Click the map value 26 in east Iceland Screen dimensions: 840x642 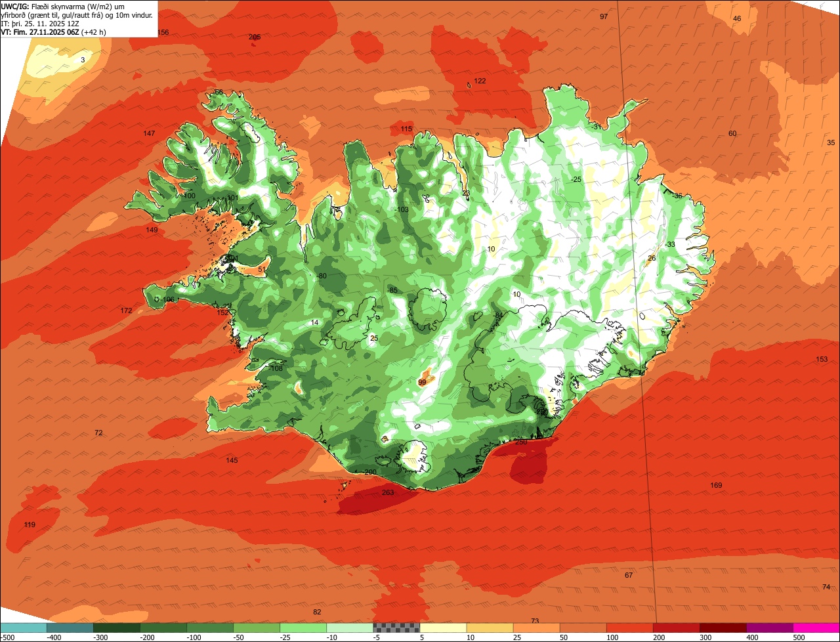652,258
